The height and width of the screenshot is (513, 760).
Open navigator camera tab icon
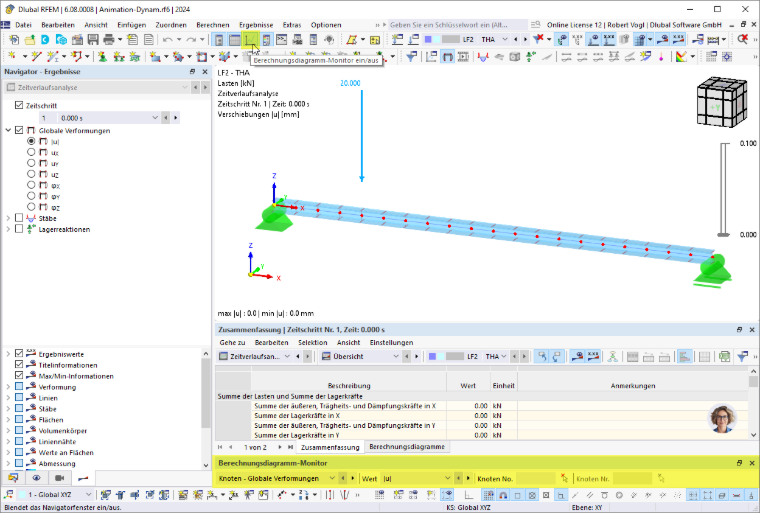59,478
